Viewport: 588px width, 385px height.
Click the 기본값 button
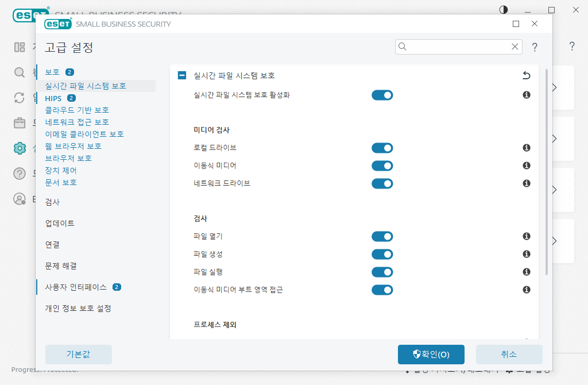coord(79,355)
